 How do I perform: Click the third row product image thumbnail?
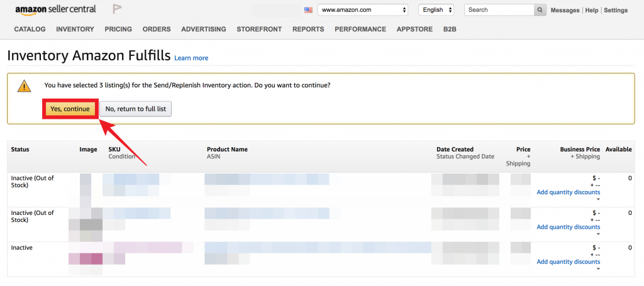click(x=86, y=260)
